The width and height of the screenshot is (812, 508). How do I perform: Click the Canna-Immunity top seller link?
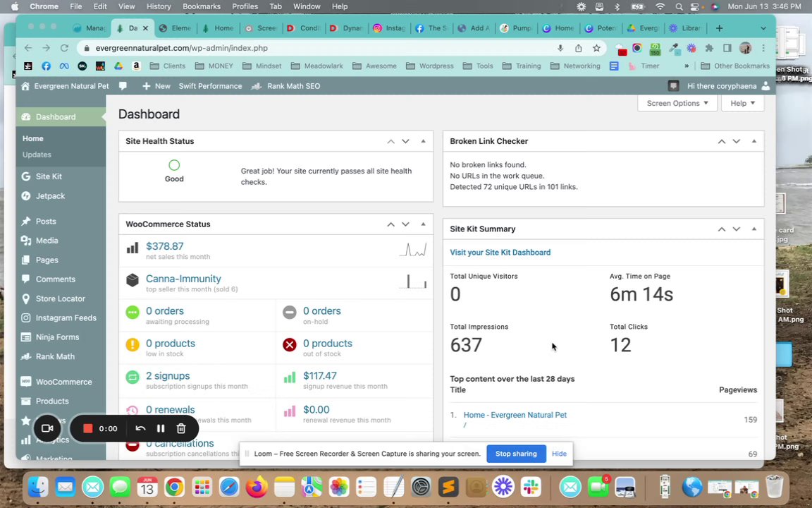[183, 279]
